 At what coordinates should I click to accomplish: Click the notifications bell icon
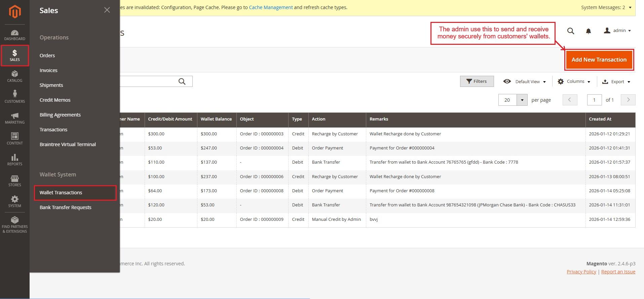click(x=588, y=31)
